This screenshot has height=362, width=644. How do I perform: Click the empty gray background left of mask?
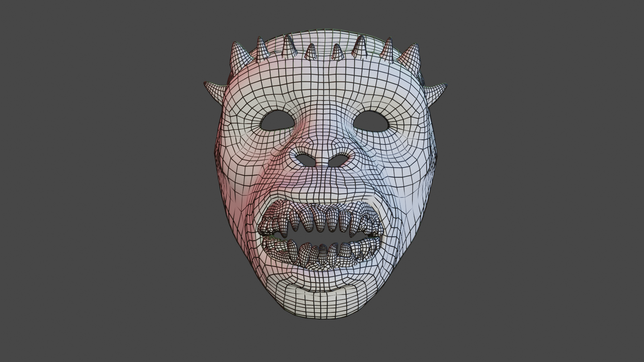pyautogui.click(x=101, y=181)
